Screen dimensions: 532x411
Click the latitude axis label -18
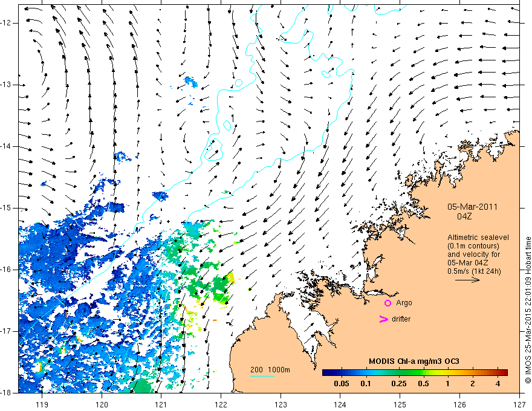pos(6,393)
